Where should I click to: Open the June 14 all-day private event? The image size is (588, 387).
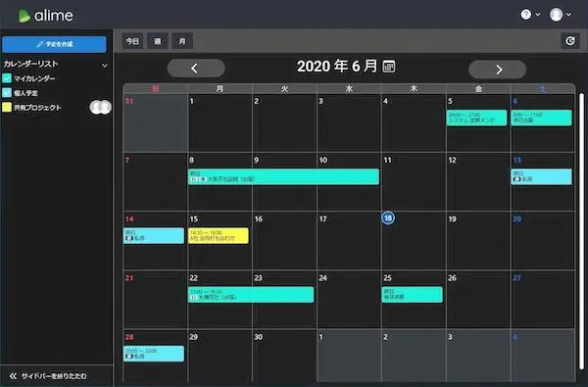click(x=154, y=235)
